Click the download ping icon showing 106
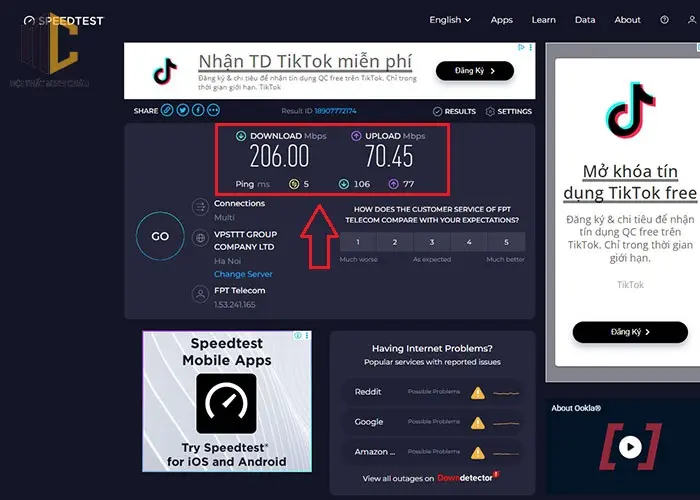The image size is (700, 500). click(x=343, y=184)
